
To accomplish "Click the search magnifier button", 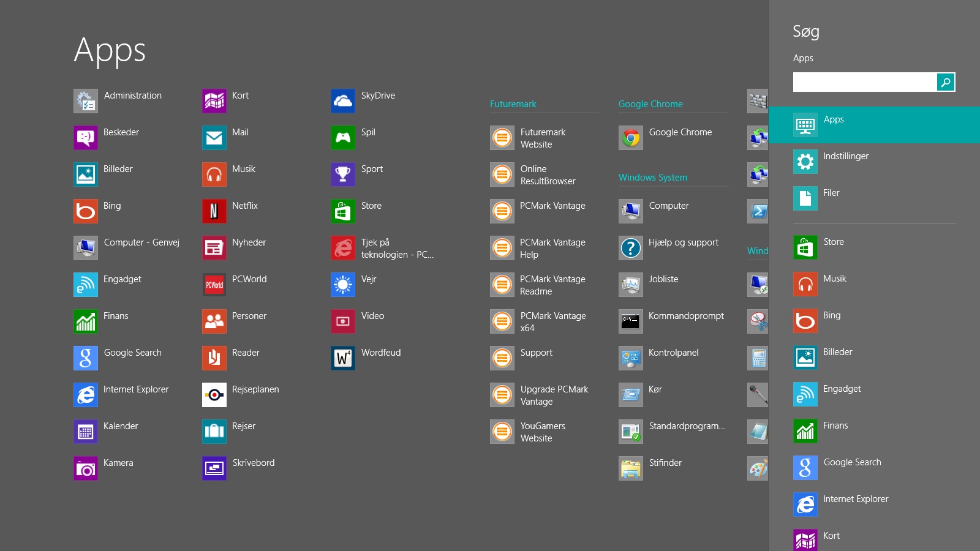I will [x=946, y=82].
